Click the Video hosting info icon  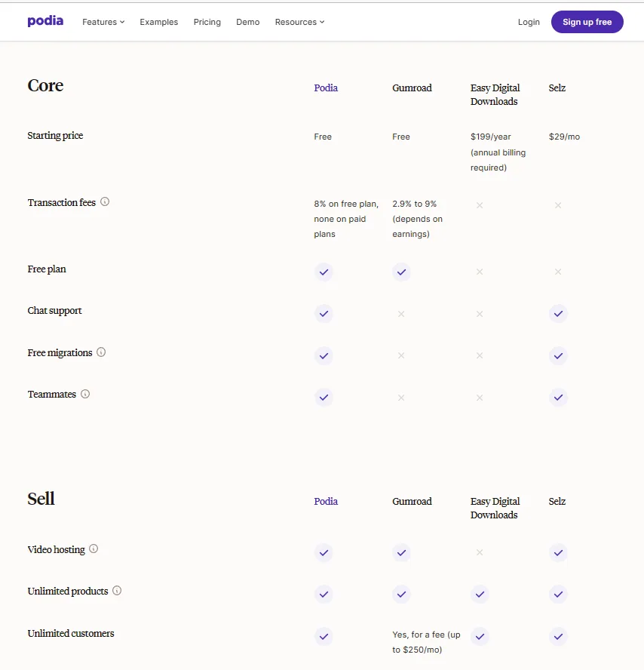pos(94,549)
